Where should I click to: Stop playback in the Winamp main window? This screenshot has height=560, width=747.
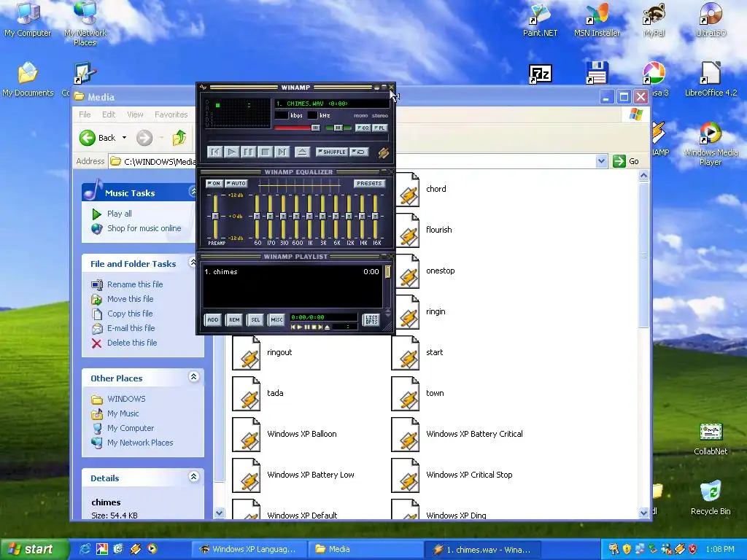tap(265, 152)
